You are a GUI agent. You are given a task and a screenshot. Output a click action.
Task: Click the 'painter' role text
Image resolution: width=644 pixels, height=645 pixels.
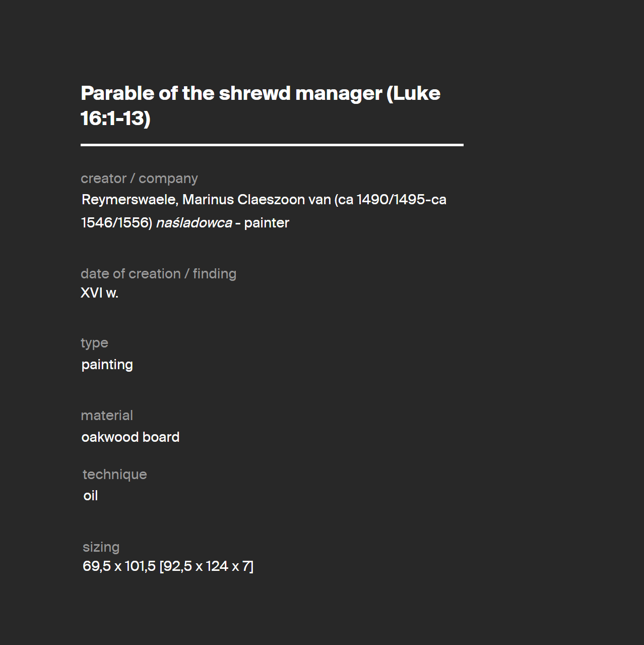[x=267, y=223]
